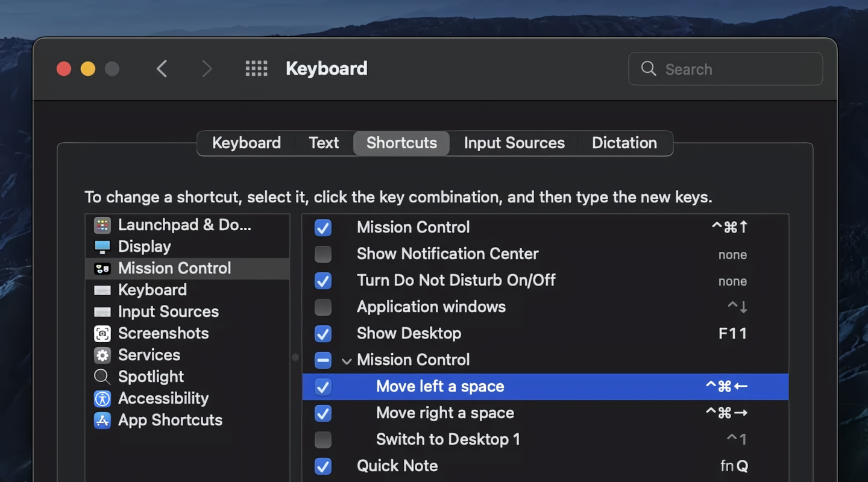Enable the Switch to Desktop 1 checkbox
This screenshot has height=482, width=868.
(323, 440)
